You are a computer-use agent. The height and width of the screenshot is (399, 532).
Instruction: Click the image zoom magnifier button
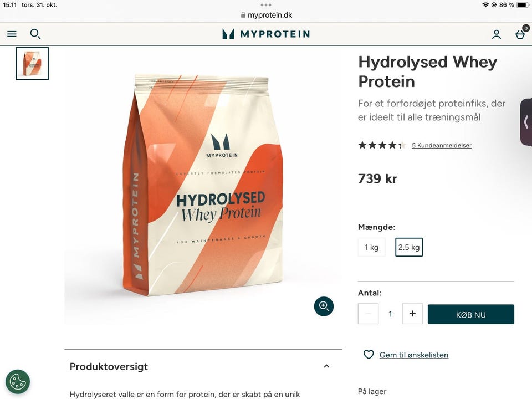(324, 306)
